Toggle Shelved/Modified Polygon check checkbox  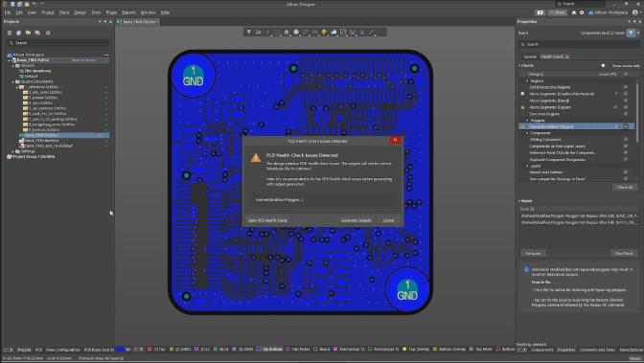pyautogui.click(x=626, y=126)
